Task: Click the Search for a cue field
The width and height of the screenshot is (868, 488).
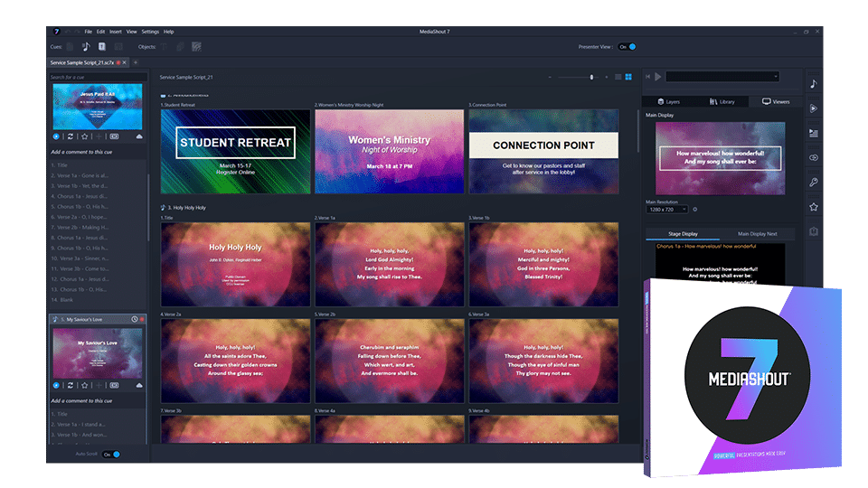Action: 97,77
